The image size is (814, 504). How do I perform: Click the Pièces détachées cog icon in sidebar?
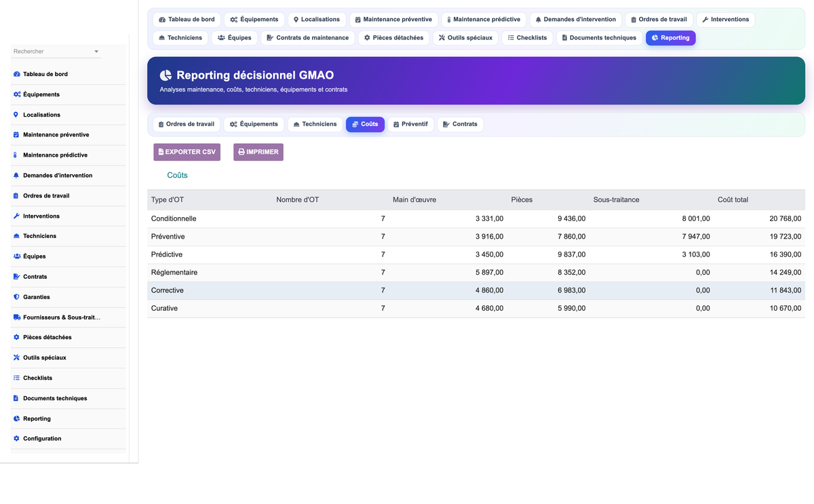click(x=16, y=337)
